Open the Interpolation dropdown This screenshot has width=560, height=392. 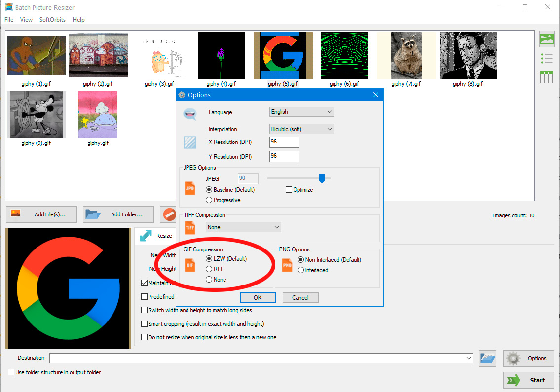point(301,129)
